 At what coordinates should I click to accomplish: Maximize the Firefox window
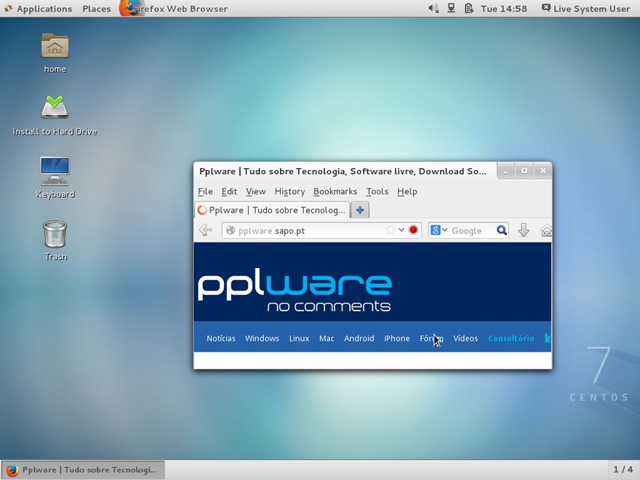(524, 171)
